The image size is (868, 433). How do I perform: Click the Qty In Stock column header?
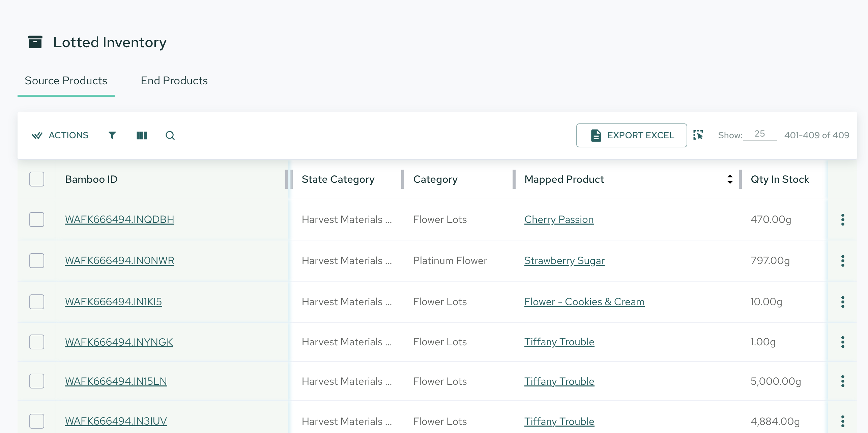(x=780, y=179)
